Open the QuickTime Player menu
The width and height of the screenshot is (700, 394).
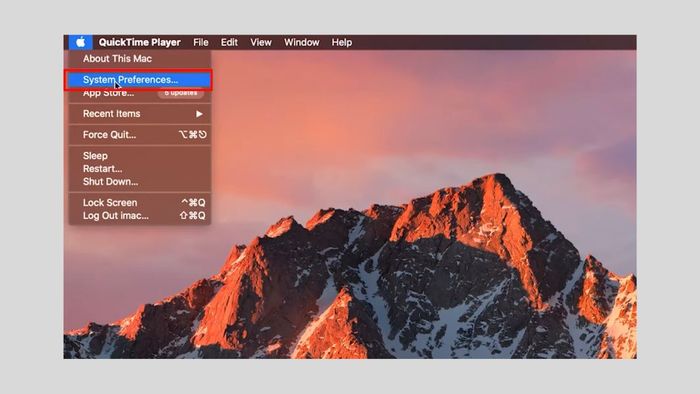pyautogui.click(x=139, y=42)
